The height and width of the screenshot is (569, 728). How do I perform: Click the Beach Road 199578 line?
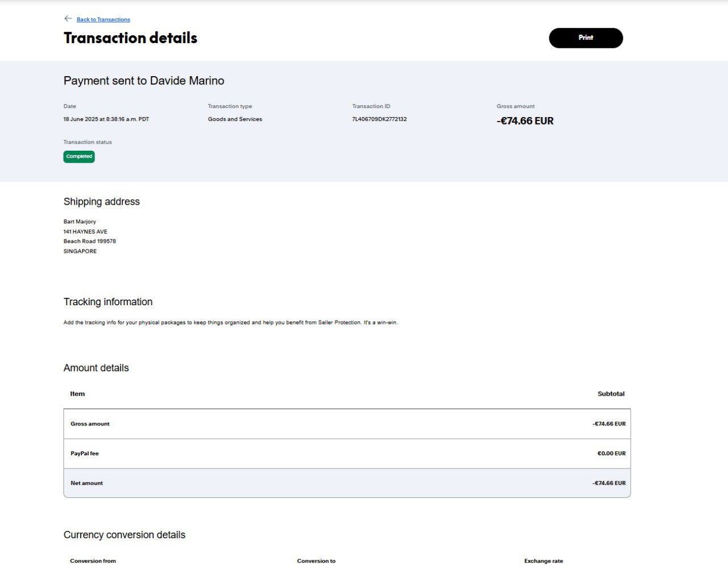[x=90, y=242]
